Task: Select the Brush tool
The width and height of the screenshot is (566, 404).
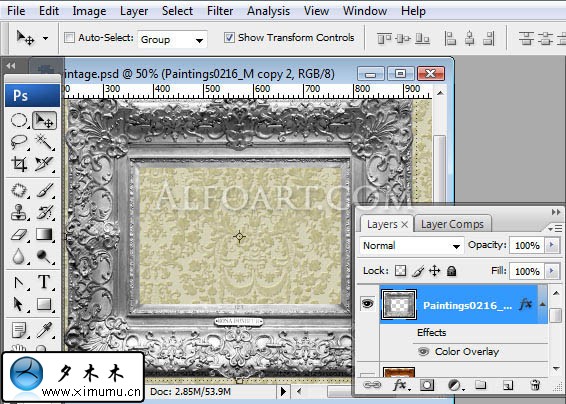Action: point(44,190)
